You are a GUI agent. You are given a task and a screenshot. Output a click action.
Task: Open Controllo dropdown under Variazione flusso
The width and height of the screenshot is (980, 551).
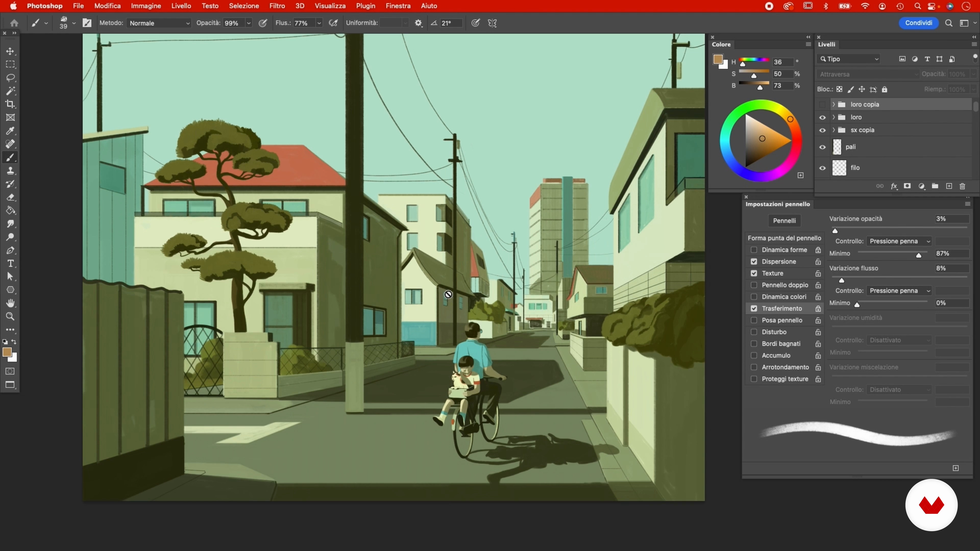pyautogui.click(x=899, y=291)
